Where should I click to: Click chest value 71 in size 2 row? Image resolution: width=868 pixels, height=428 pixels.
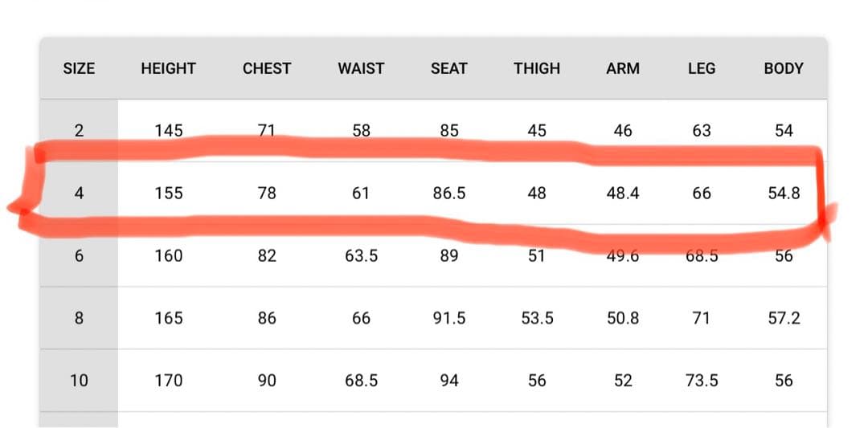(x=267, y=130)
